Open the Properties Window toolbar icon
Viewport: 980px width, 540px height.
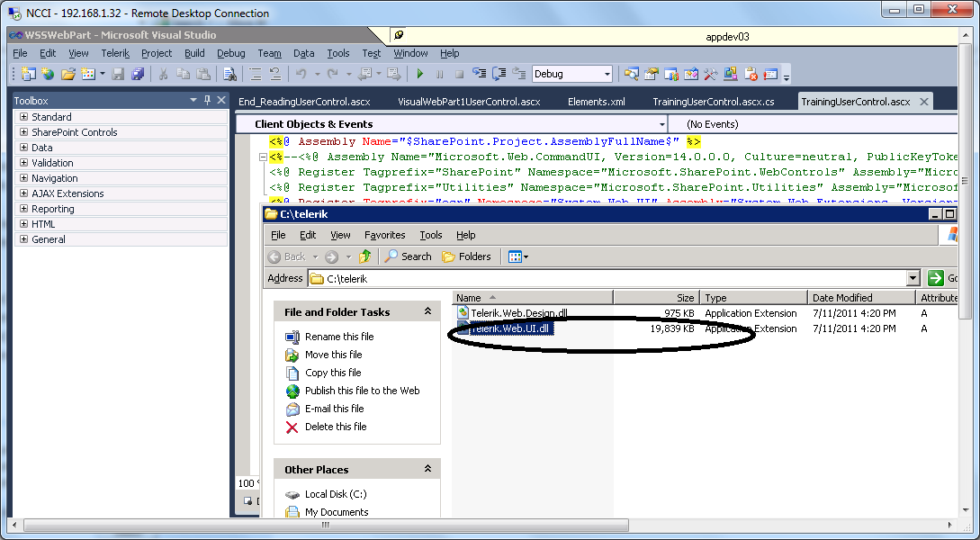[652, 74]
